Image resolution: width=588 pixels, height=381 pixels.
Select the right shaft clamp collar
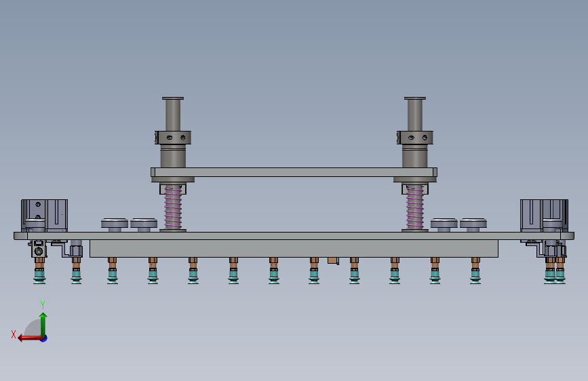pyautogui.click(x=415, y=138)
